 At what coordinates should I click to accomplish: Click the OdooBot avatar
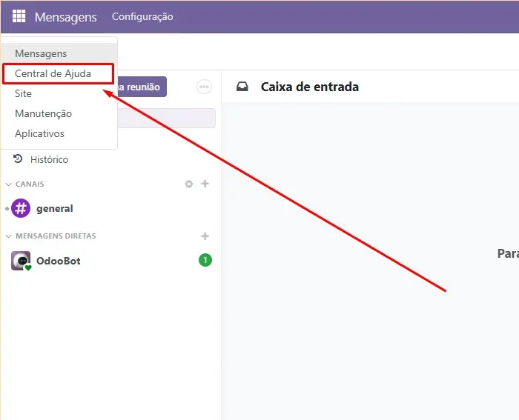(21, 261)
